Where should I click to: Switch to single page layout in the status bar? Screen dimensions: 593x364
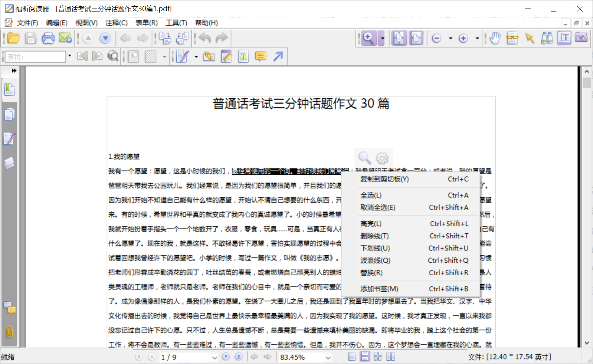[x=352, y=357]
